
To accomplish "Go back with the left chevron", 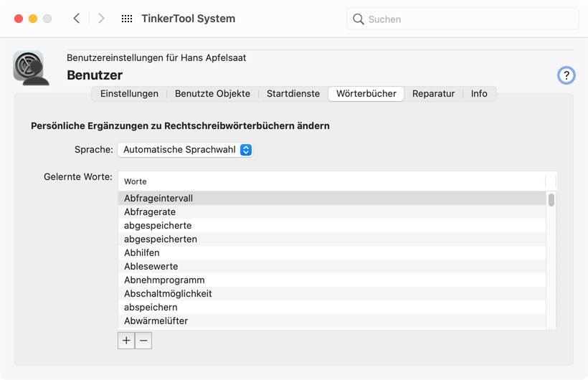I will tap(77, 19).
